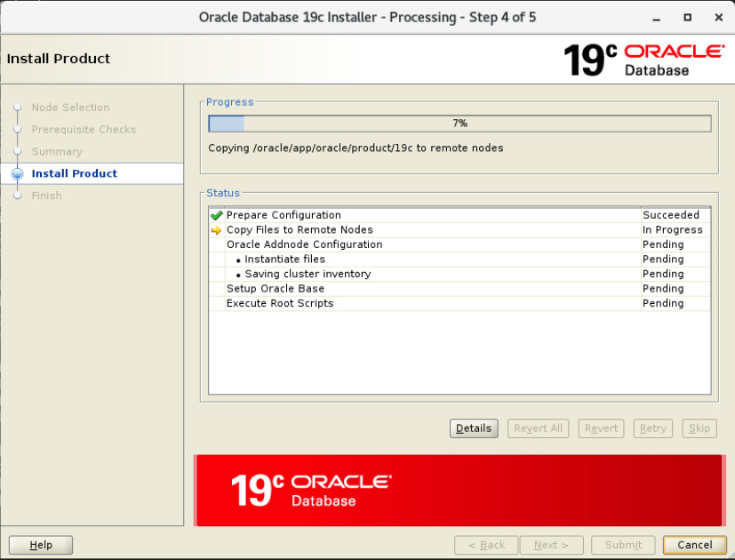The height and width of the screenshot is (560, 735).
Task: Click the Next navigation button
Action: [x=552, y=545]
